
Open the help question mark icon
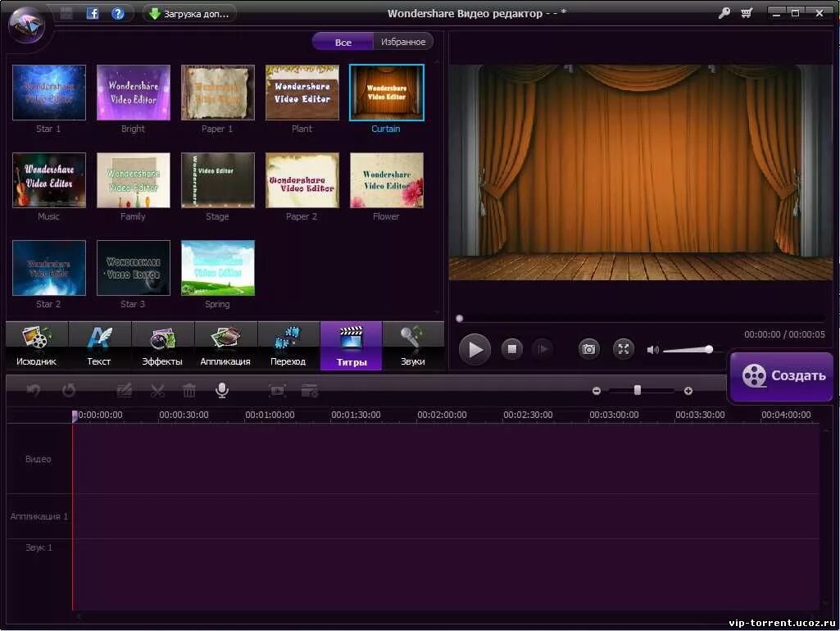point(118,13)
